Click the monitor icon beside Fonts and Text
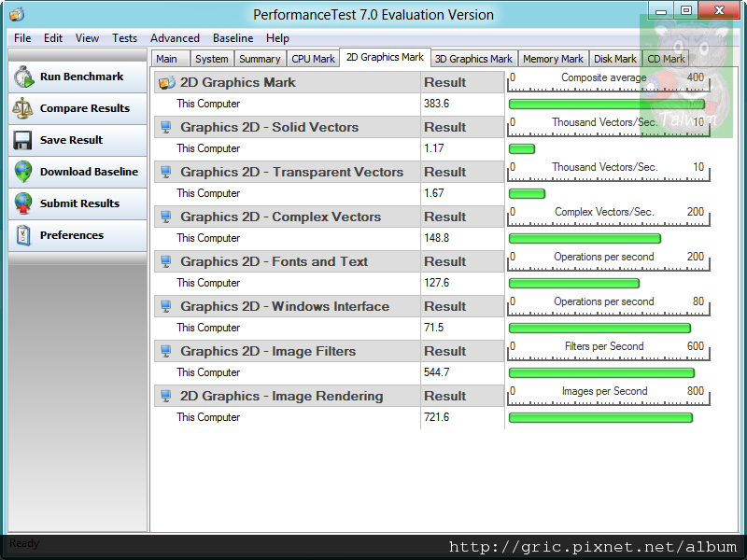This screenshot has width=747, height=560. point(166,261)
